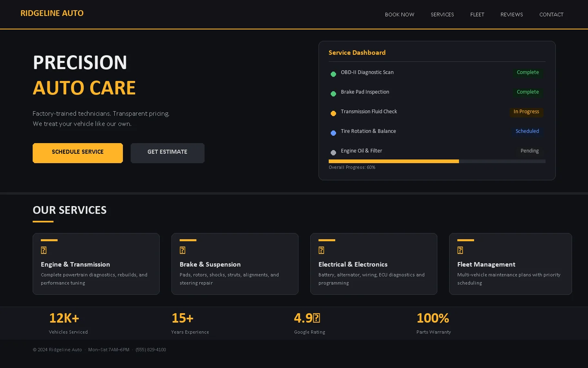Select the Brake Pad Inspection label

tap(365, 92)
